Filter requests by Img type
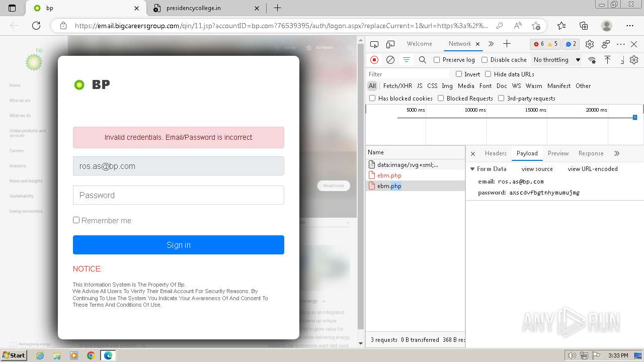 click(447, 86)
